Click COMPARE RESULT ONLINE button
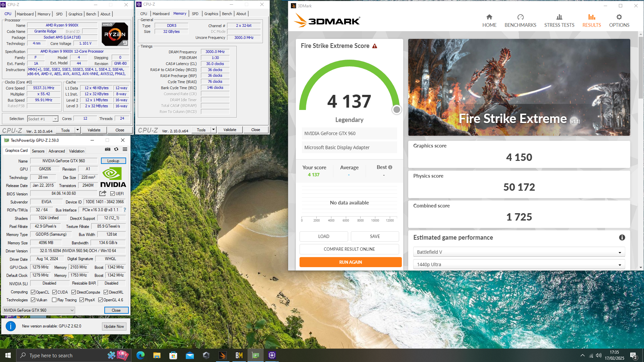The image size is (644, 362). click(x=349, y=249)
